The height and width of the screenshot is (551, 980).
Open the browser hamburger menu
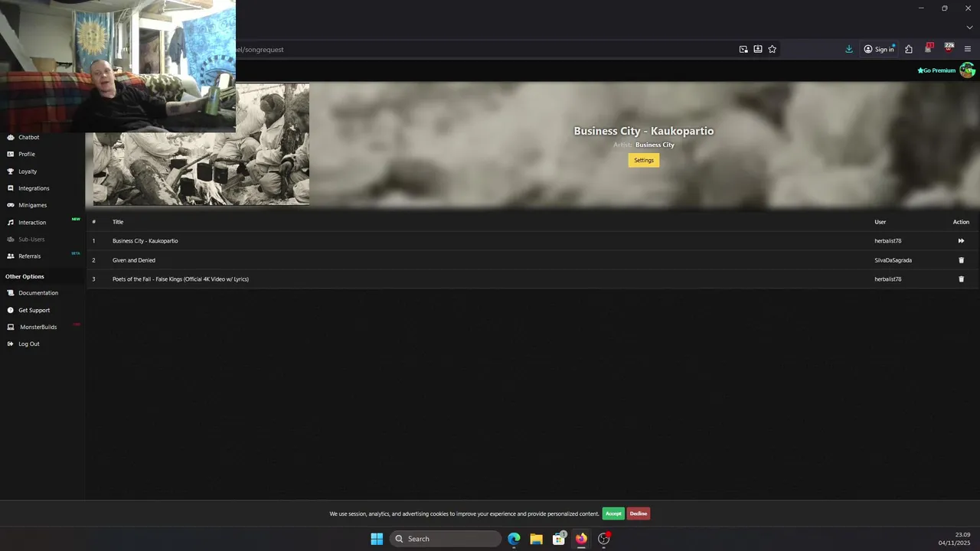coord(968,49)
